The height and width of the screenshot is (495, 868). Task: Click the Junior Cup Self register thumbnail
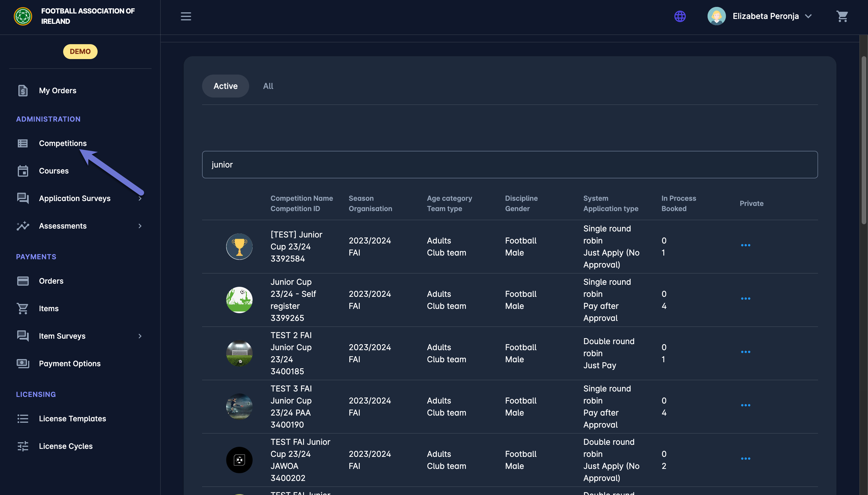click(239, 300)
